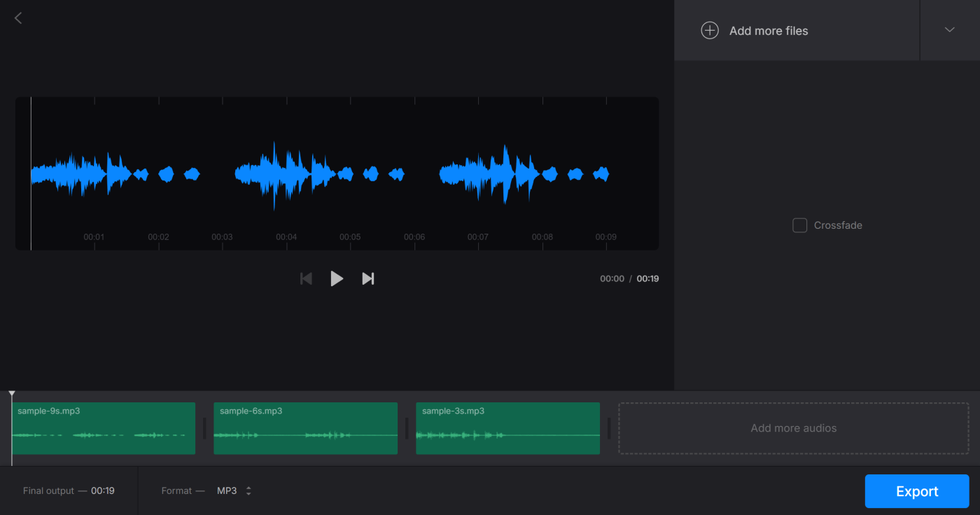Export the joined audio file
This screenshot has height=515, width=980.
916,491
